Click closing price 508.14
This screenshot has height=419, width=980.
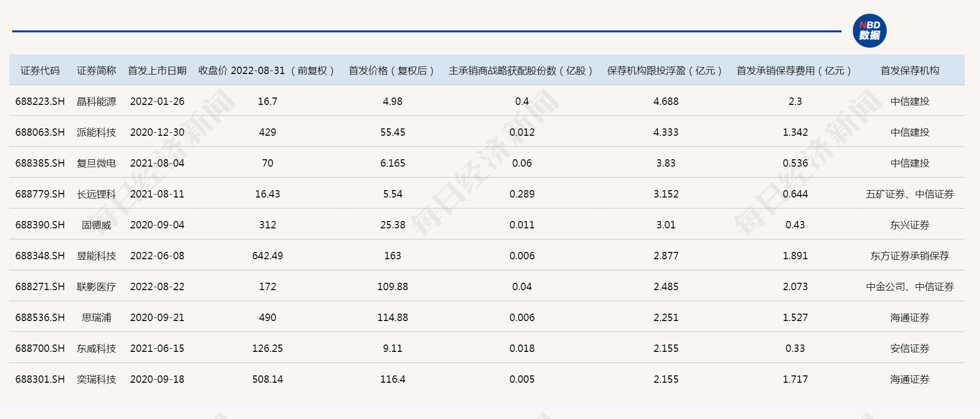(267, 379)
